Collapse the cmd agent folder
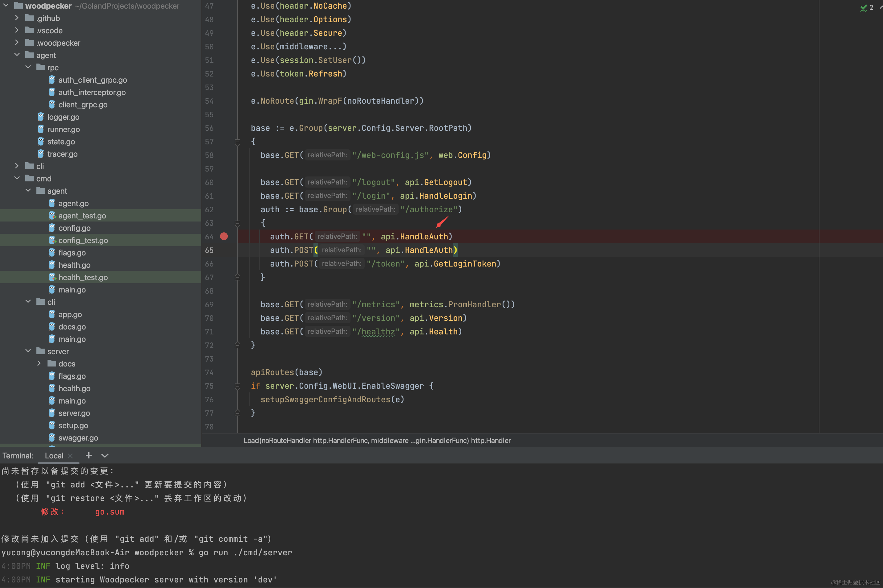883x588 pixels. 28,191
